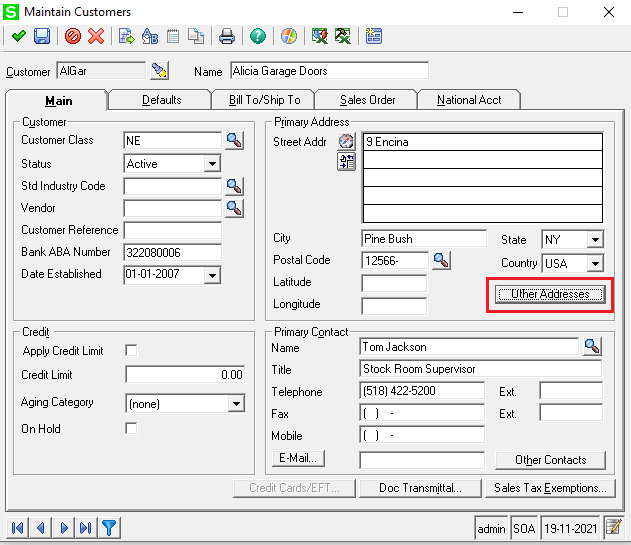
Task: Click the notepad pencil icon in status bar
Action: pyautogui.click(x=614, y=528)
